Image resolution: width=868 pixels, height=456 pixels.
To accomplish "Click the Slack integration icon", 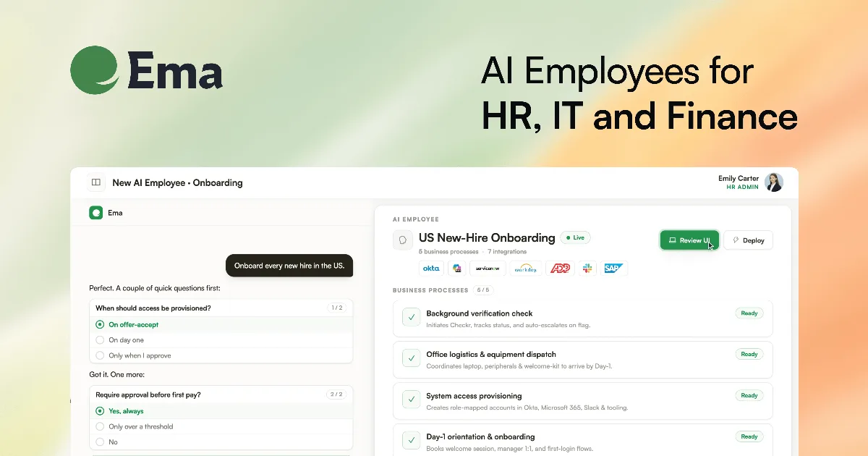I will (x=587, y=269).
